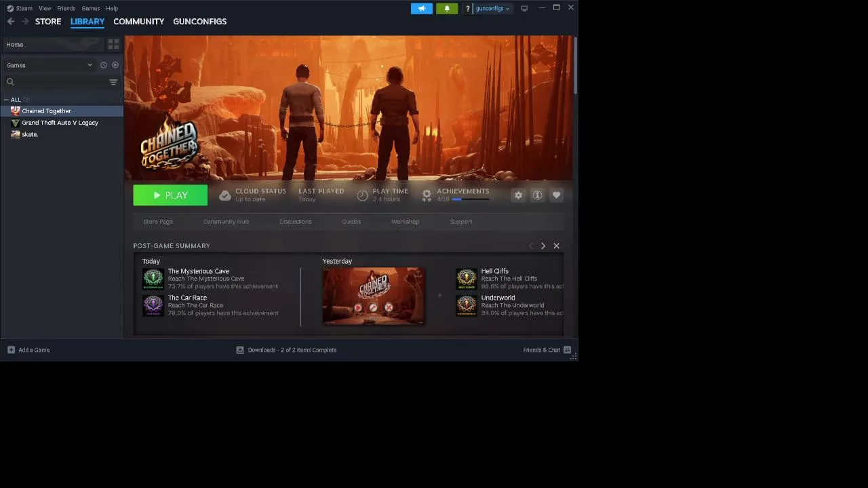The height and width of the screenshot is (488, 868).
Task: Open the GUNCONFIGS profile tab
Action: [x=200, y=22]
